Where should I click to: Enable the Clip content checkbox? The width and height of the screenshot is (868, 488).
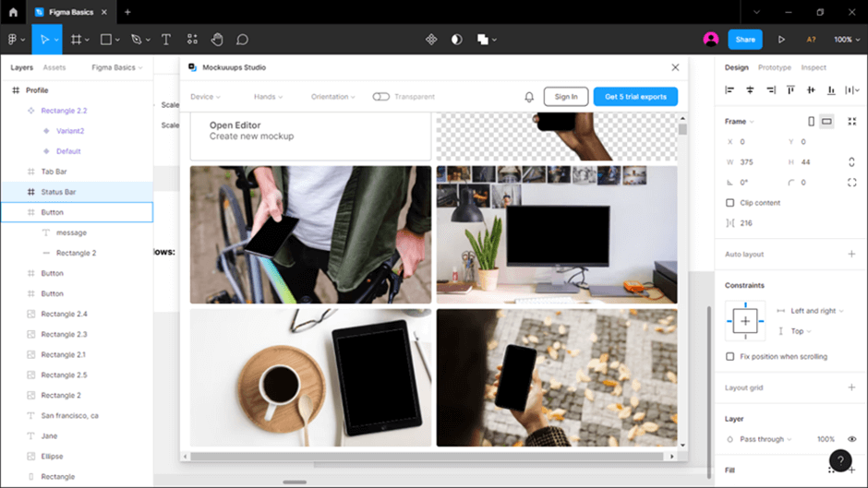tap(730, 203)
